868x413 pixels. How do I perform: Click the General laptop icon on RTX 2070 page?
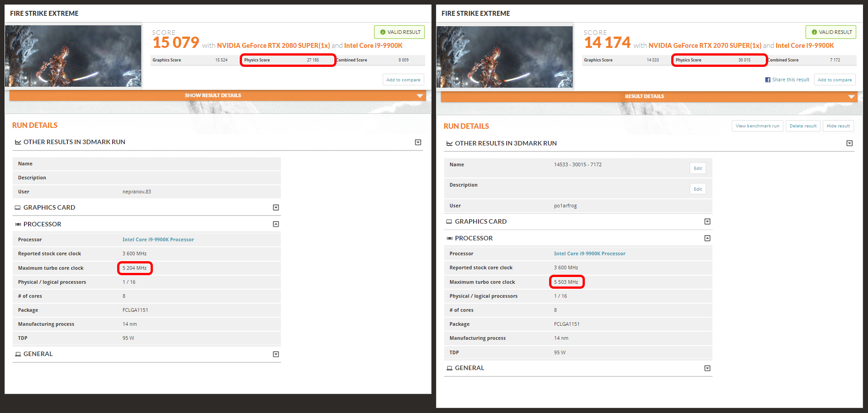click(450, 368)
